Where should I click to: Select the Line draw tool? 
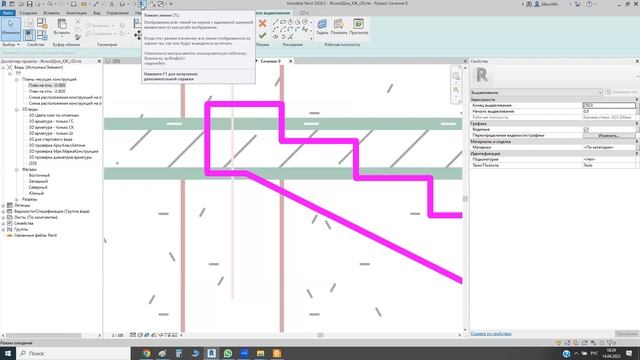276,22
